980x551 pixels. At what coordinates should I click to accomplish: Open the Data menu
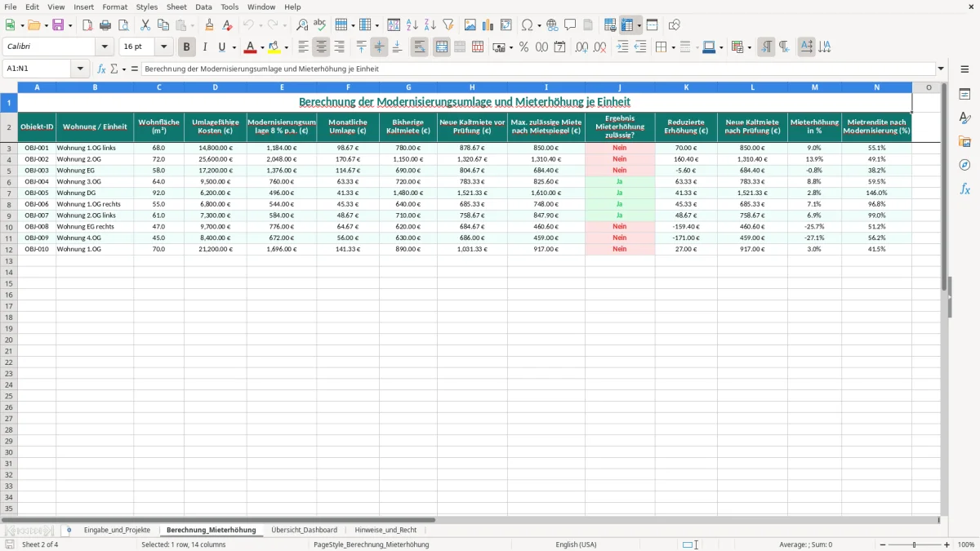coord(203,7)
